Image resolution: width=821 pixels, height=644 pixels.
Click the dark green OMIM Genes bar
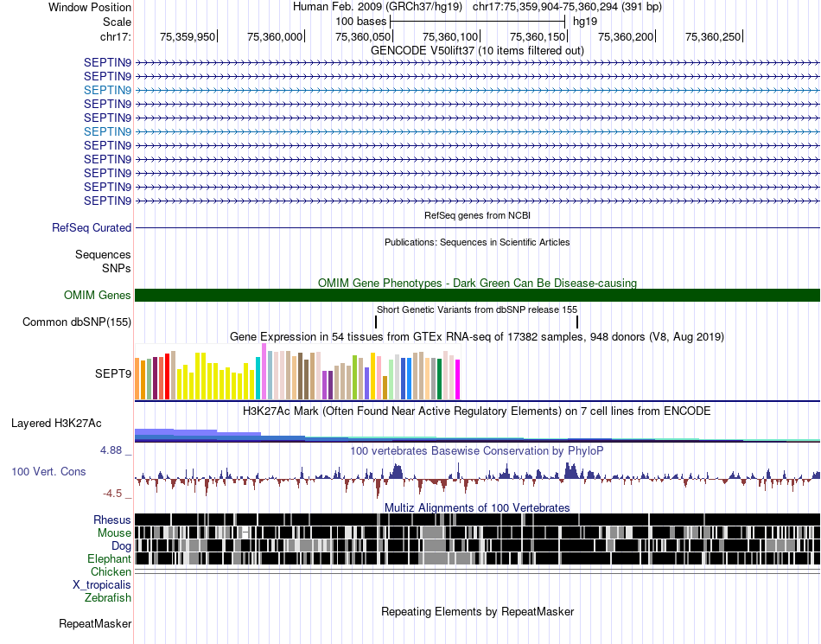click(478, 296)
